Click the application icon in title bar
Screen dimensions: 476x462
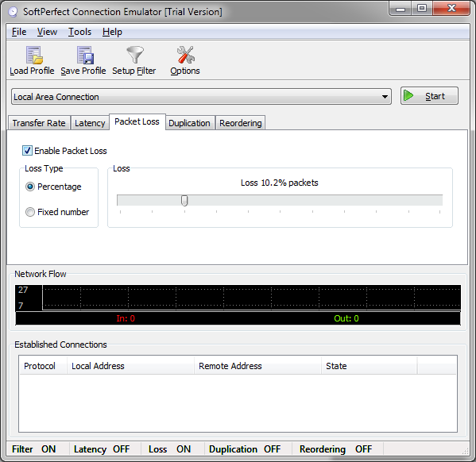pyautogui.click(x=13, y=12)
